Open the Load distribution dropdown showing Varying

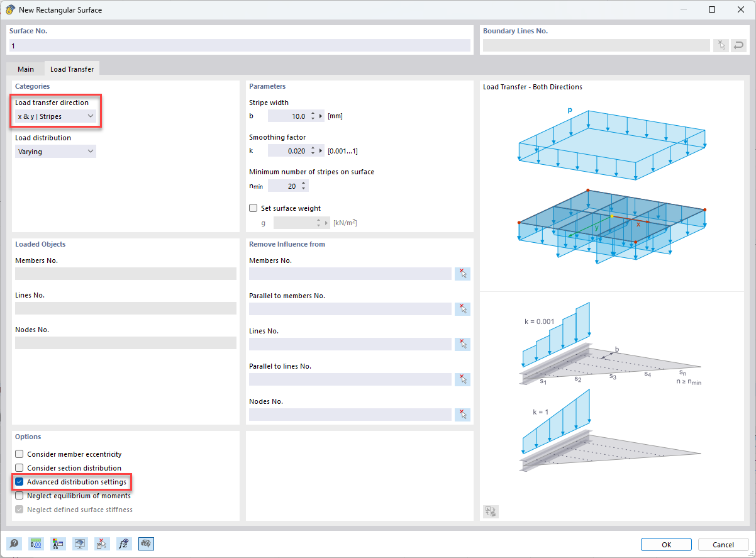coord(55,151)
